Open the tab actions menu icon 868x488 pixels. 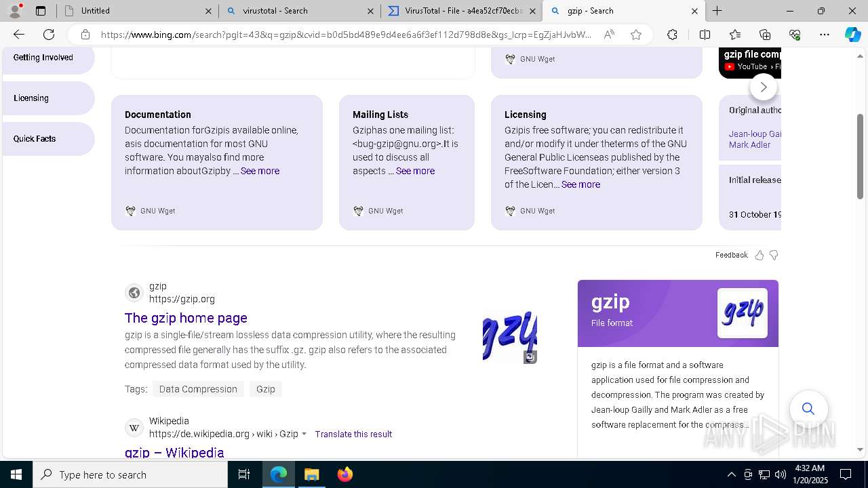pos(41,11)
